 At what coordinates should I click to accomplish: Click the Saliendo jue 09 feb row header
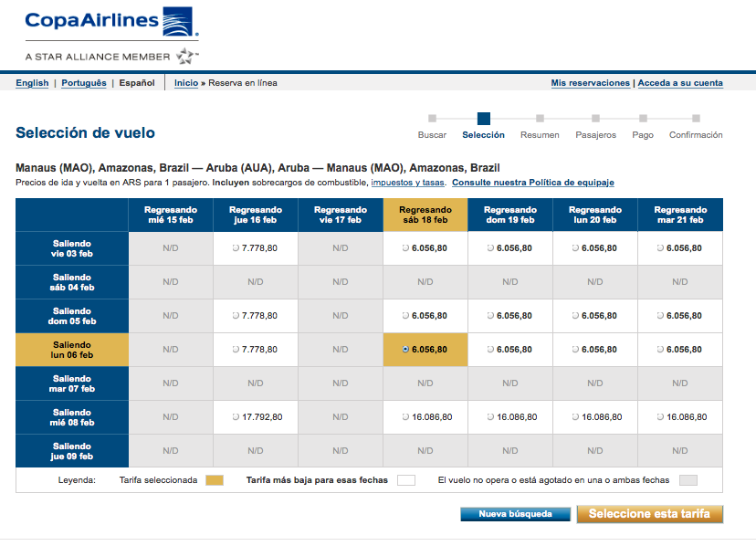pos(72,451)
